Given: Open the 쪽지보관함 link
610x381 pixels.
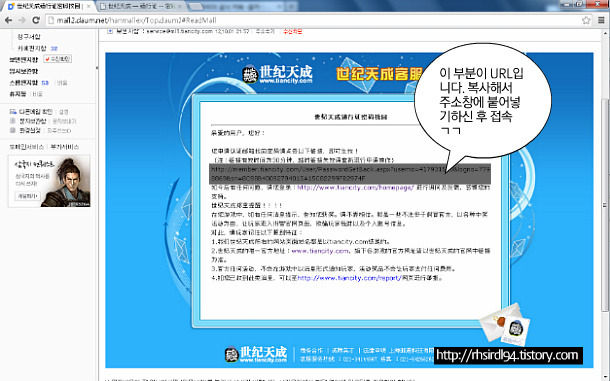Looking at the screenshot, I should 33,121.
